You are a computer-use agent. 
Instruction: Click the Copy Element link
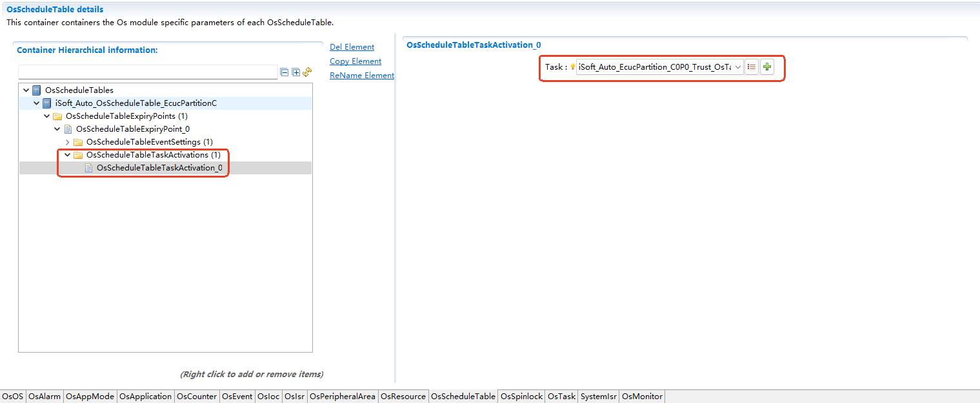click(x=355, y=61)
